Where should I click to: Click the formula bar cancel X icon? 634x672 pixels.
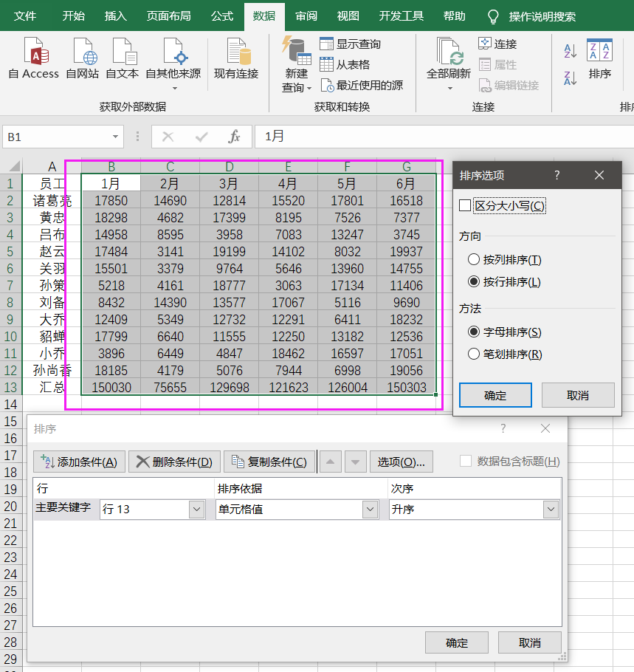(x=168, y=137)
